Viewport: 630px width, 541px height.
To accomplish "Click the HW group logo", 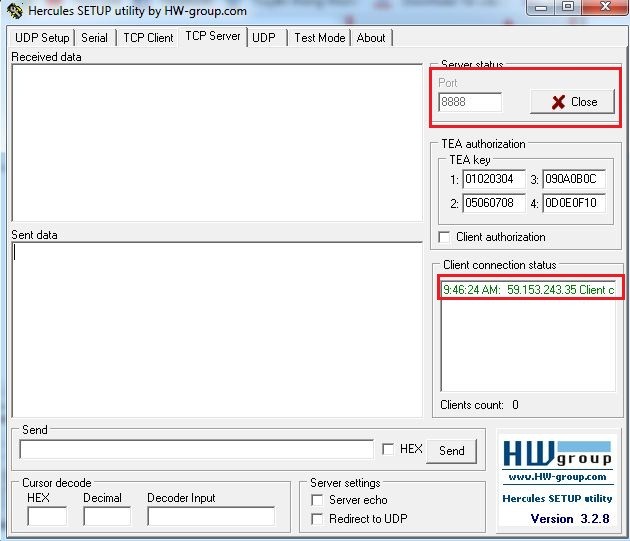I will click(557, 455).
